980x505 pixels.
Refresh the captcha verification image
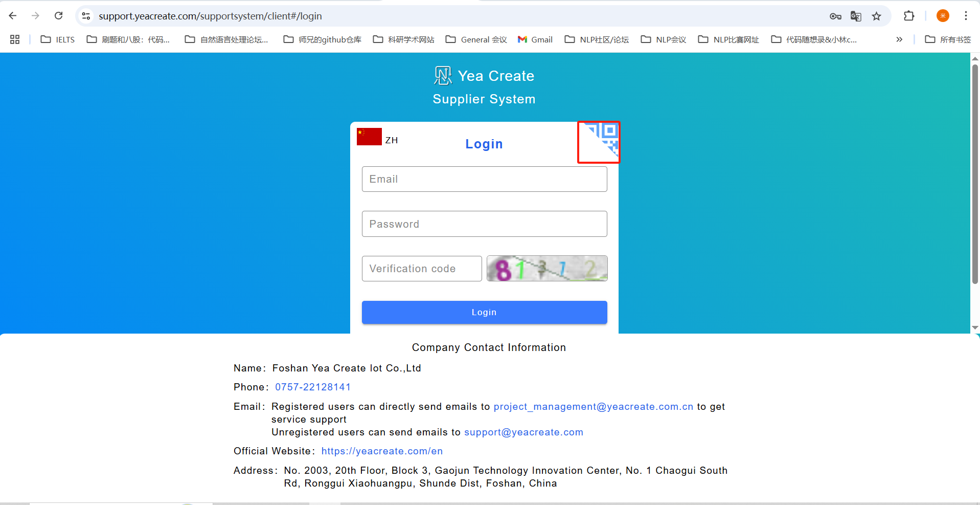[547, 269]
